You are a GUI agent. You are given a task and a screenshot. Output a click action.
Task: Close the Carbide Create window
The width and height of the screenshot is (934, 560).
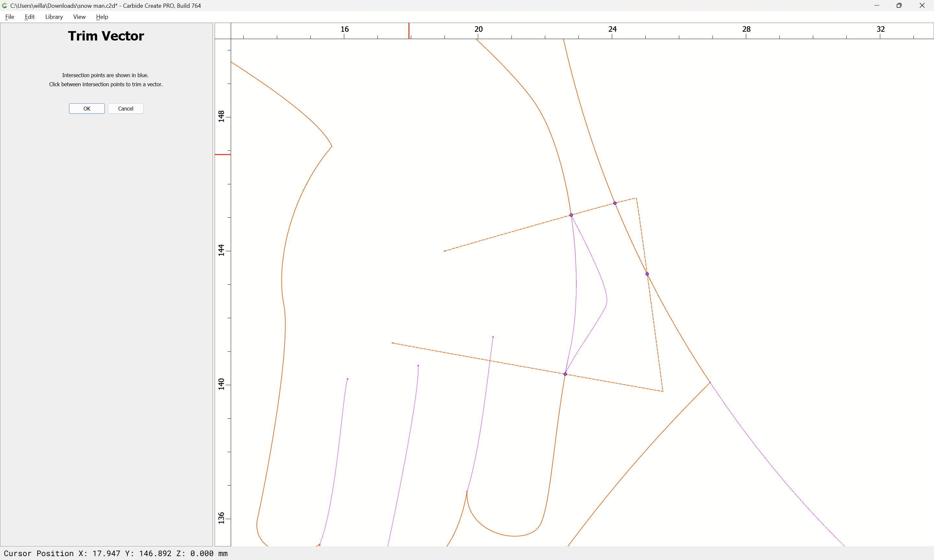tap(922, 6)
